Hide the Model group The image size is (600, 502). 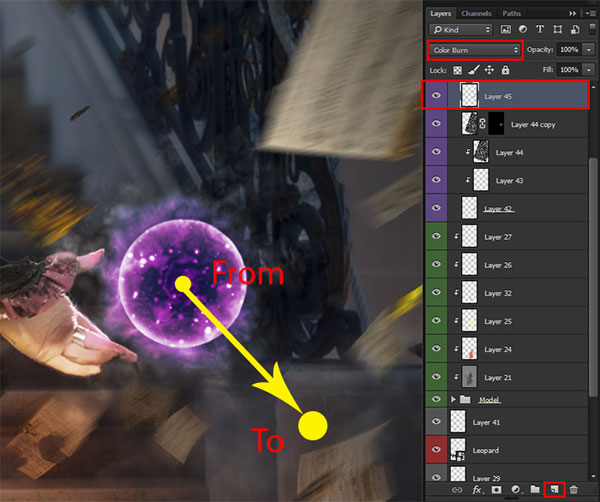(435, 399)
